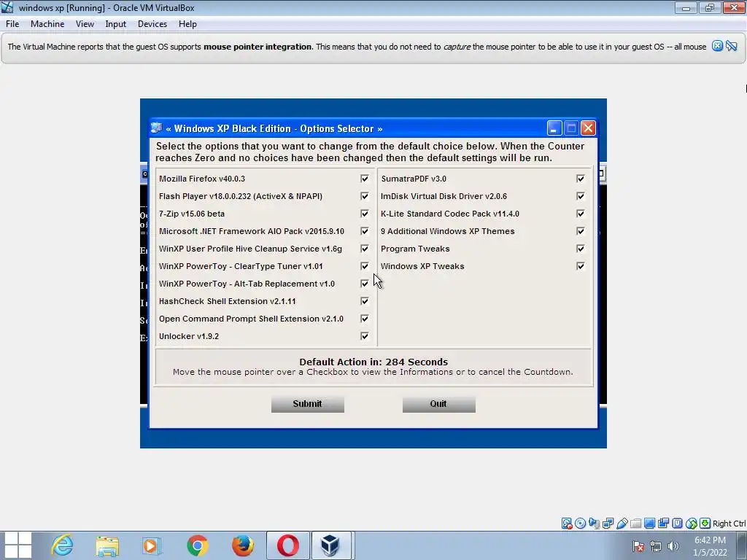
Task: Click the shared folders status icon
Action: (635, 524)
